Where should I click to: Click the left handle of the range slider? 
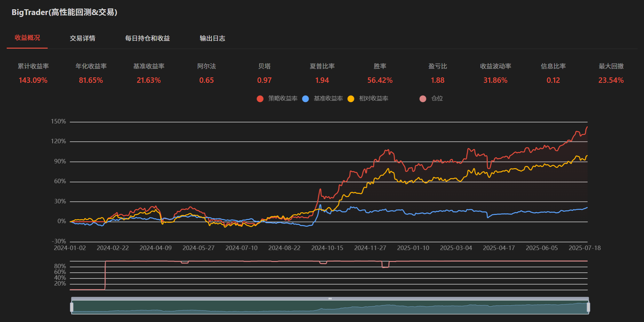pos(72,307)
